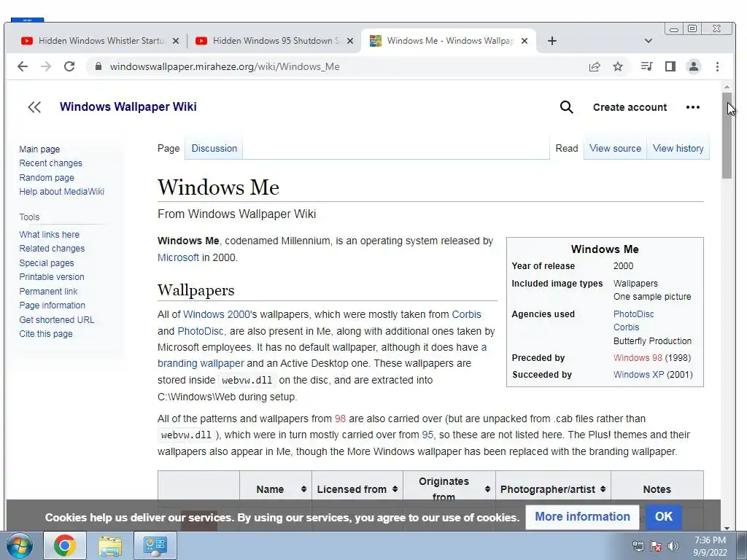The image size is (747, 560).
Task: Toggle the browser side panel icon
Action: click(x=670, y=66)
